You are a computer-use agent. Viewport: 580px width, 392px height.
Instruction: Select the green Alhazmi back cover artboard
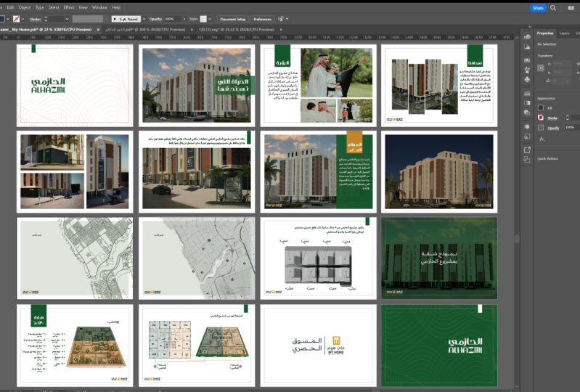click(439, 346)
